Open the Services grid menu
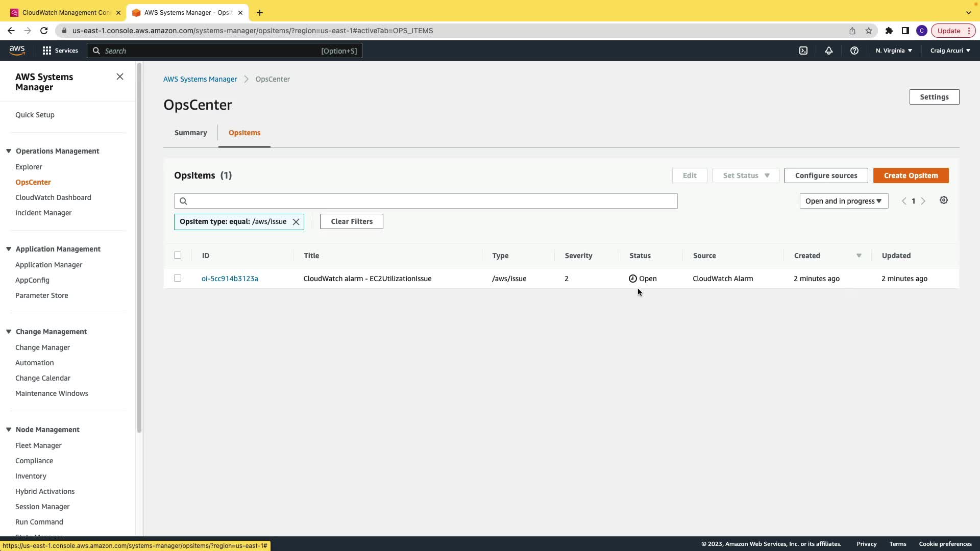The image size is (980, 551). (x=60, y=51)
